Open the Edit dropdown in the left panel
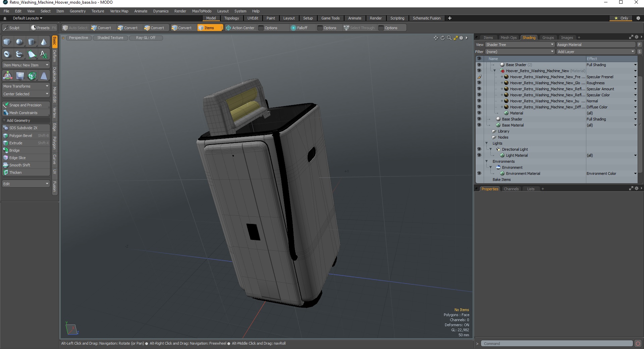644x349 pixels. coord(26,184)
